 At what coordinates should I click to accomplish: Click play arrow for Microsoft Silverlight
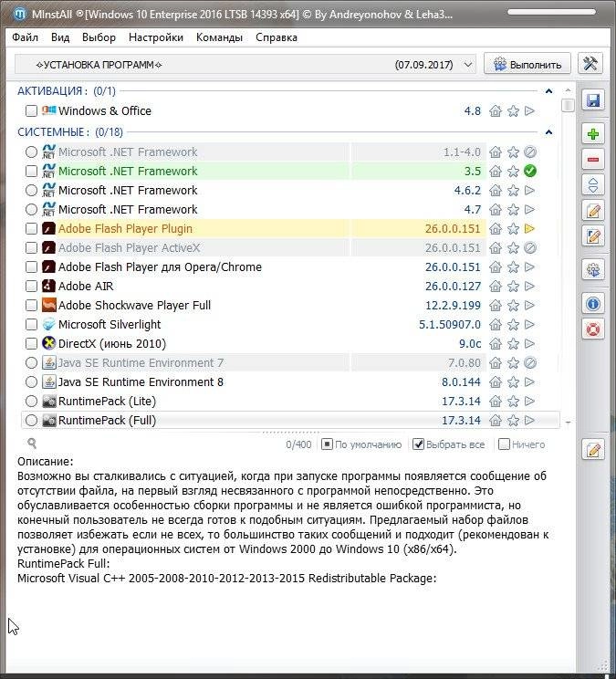coord(530,324)
